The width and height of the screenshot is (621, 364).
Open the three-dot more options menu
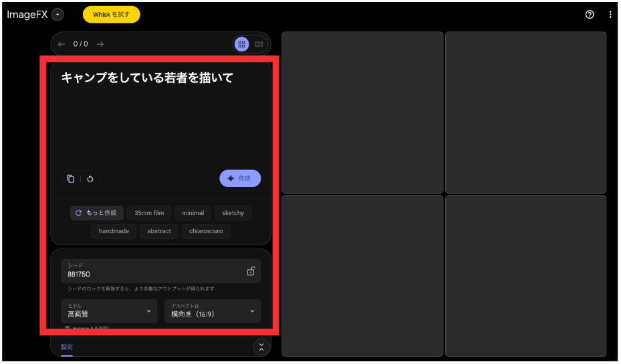pyautogui.click(x=610, y=15)
